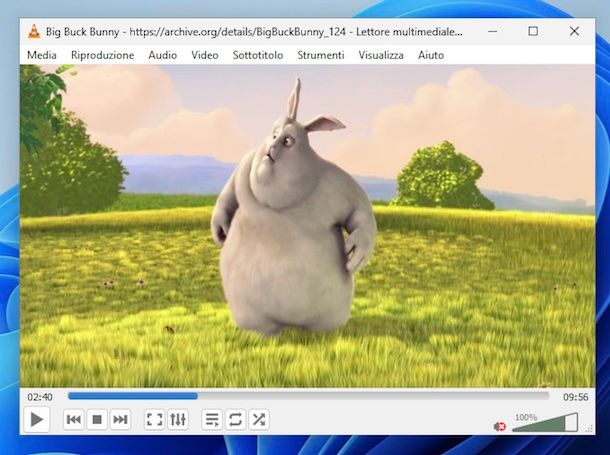Click the seek bar progress track
Image resolution: width=610 pixels, height=455 pixels.
(309, 396)
